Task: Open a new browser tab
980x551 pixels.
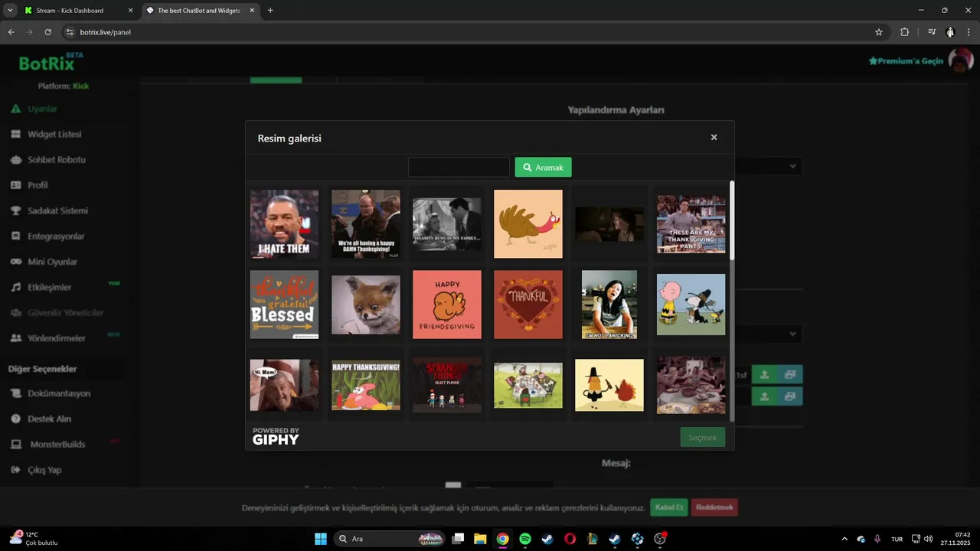Action: click(270, 11)
